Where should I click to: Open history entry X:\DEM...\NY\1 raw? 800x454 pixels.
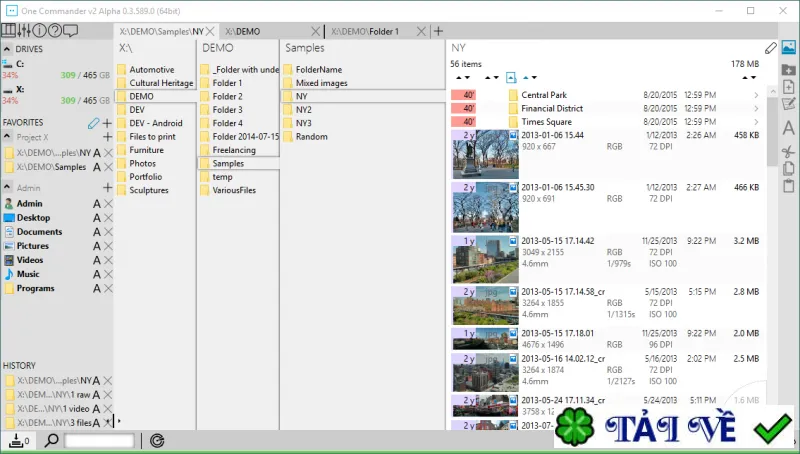click(54, 395)
